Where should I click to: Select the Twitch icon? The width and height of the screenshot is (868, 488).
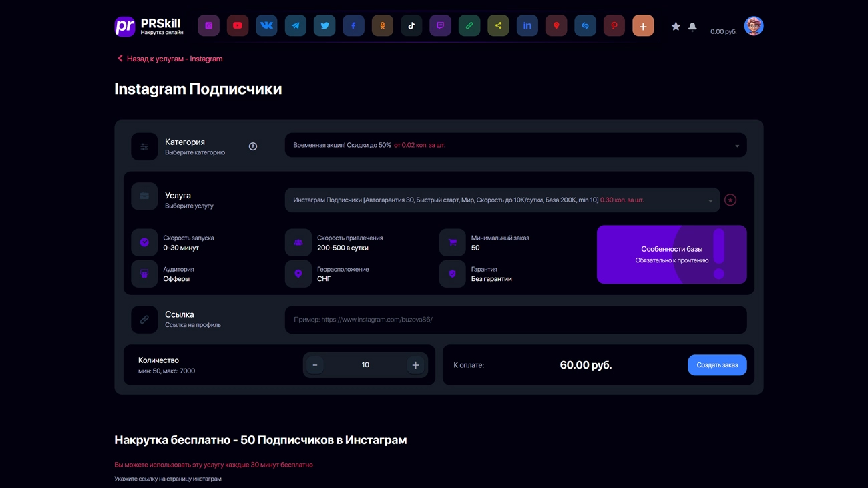coord(440,26)
